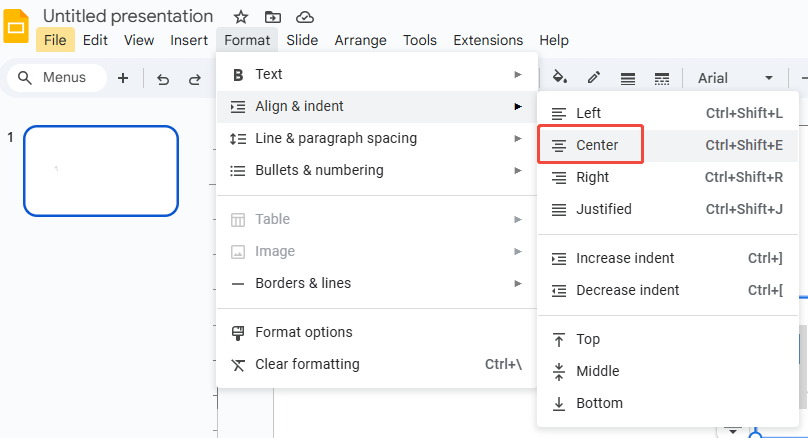Image resolution: width=808 pixels, height=438 pixels.
Task: Select Justified text alignment
Action: [604, 209]
